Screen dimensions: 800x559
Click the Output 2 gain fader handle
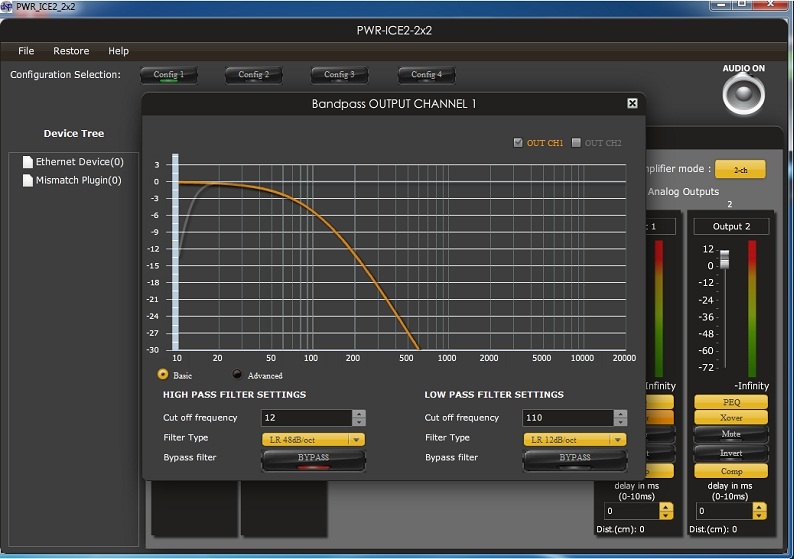coord(725,258)
